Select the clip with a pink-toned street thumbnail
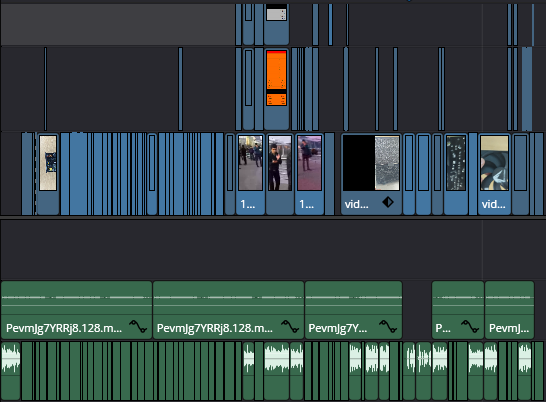The height and width of the screenshot is (402, 546). pyautogui.click(x=310, y=174)
